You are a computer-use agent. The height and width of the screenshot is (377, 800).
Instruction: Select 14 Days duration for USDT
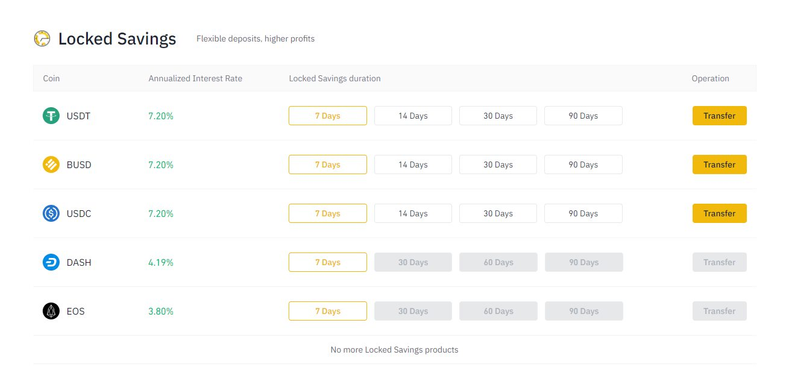tap(413, 116)
